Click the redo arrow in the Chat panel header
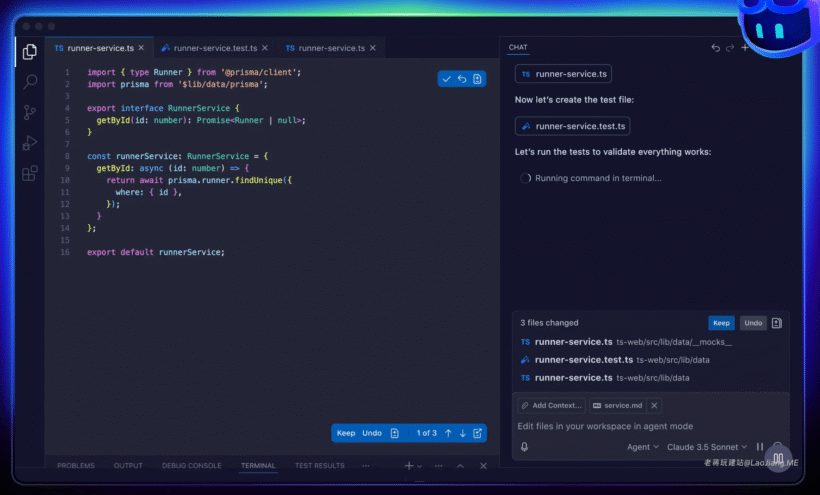820x495 pixels. [x=730, y=48]
